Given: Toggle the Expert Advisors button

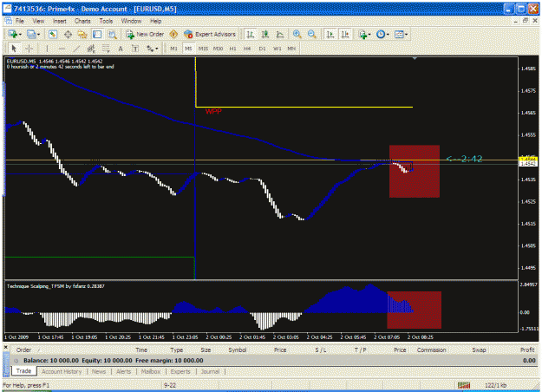Looking at the screenshot, I should 210,34.
